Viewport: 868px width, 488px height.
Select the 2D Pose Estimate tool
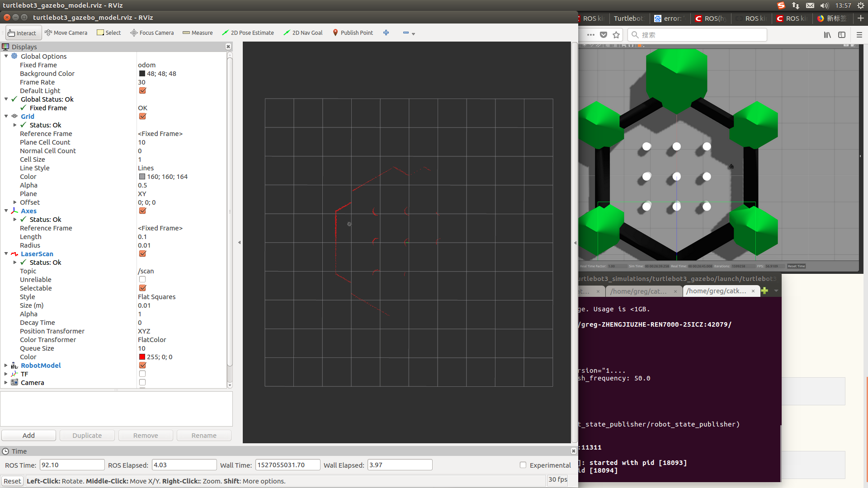click(248, 33)
